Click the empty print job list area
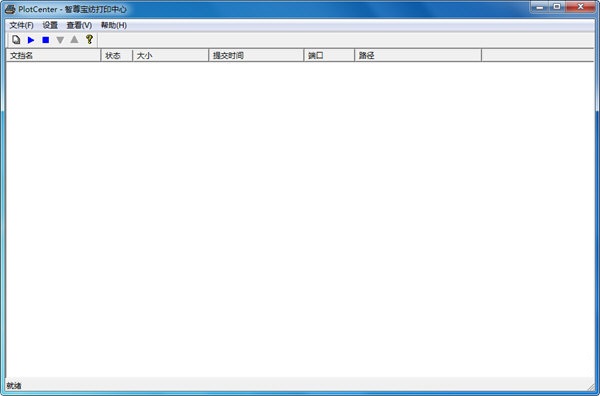This screenshot has width=600, height=396. pos(300,219)
